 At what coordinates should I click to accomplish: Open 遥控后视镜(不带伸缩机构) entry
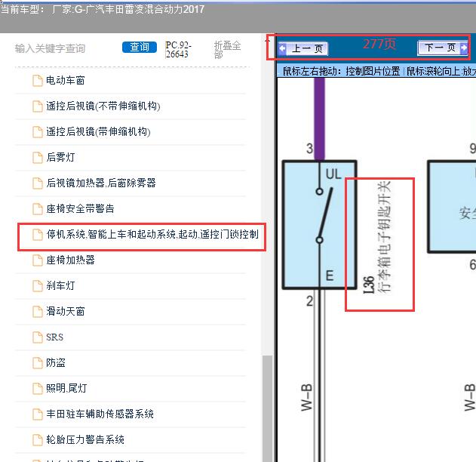pyautogui.click(x=103, y=106)
